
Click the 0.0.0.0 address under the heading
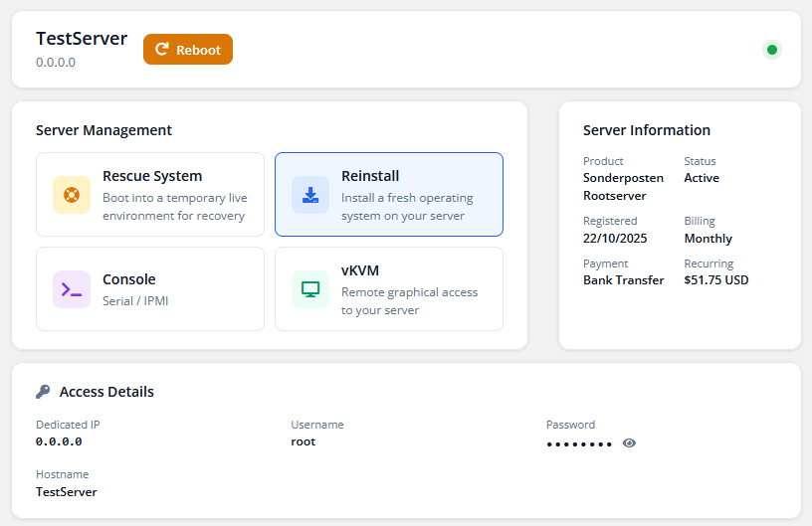click(56, 63)
